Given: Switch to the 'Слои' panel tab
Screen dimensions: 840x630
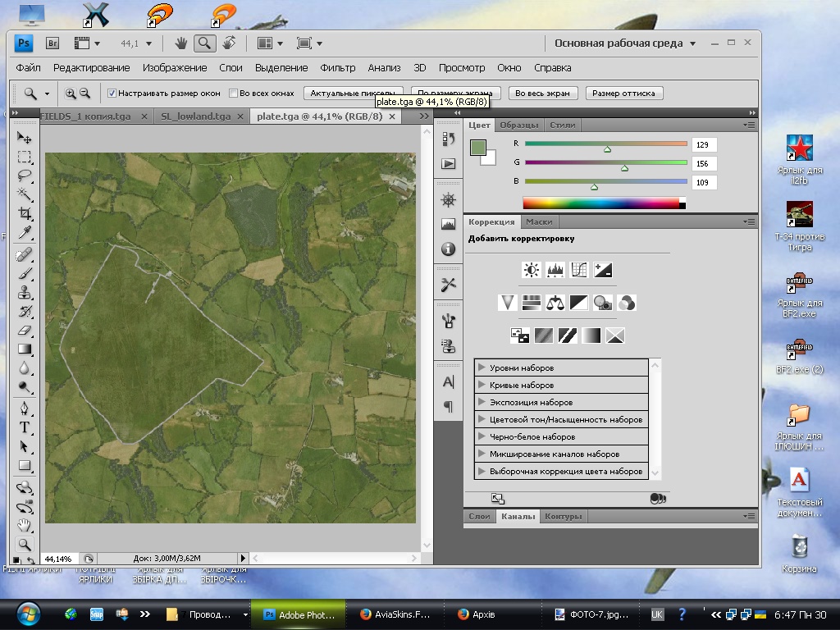Looking at the screenshot, I should pos(479,517).
